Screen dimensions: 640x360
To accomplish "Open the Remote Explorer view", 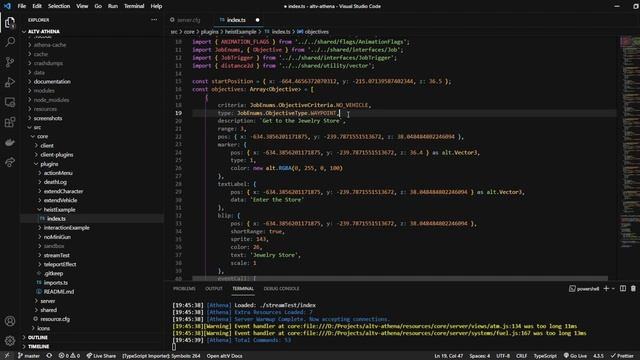I will pos(10,102).
